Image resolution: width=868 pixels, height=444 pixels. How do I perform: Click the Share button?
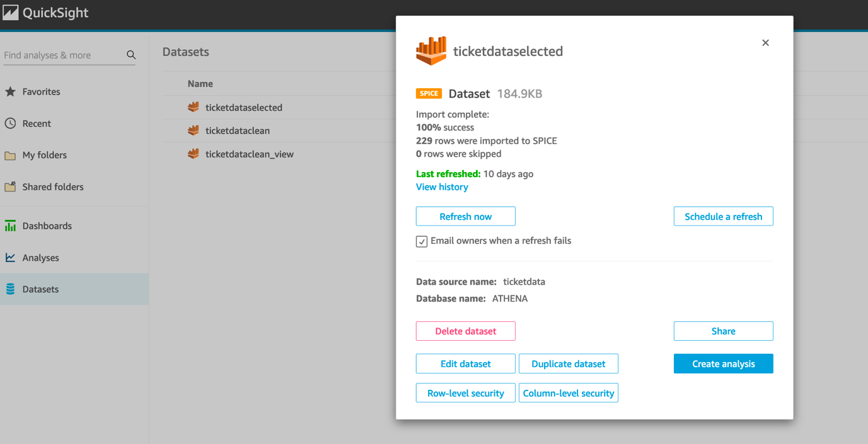pyautogui.click(x=723, y=331)
